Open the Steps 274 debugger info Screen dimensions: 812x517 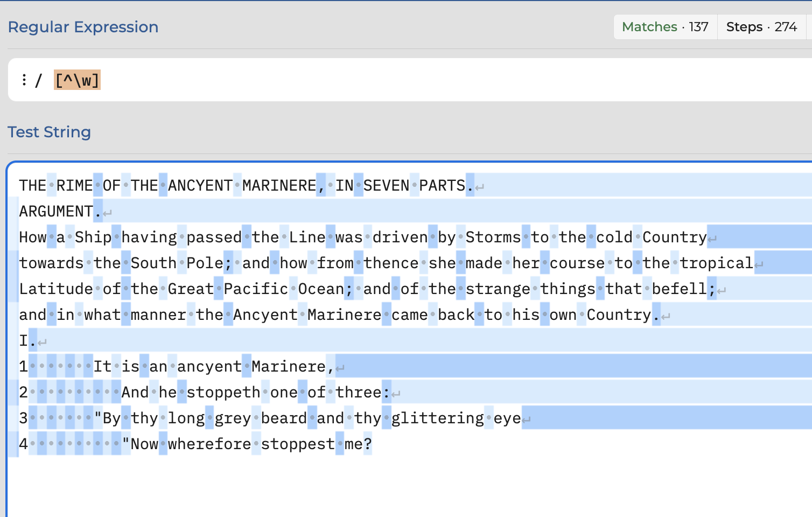click(x=761, y=27)
